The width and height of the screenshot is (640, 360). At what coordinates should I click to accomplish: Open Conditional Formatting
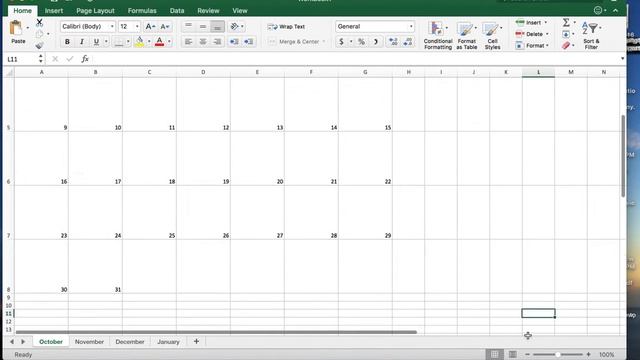click(x=438, y=36)
